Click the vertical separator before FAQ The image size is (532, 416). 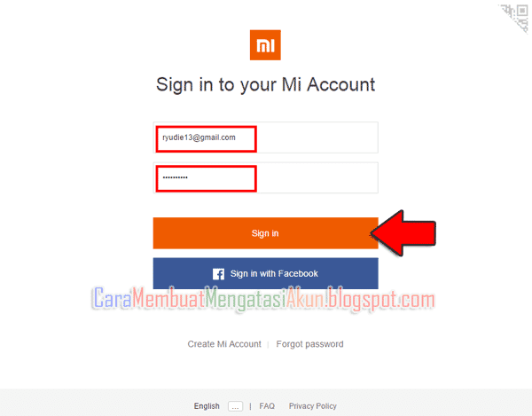click(250, 406)
